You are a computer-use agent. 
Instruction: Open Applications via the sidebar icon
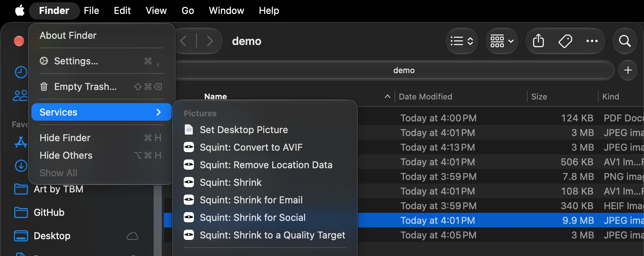pyautogui.click(x=21, y=142)
